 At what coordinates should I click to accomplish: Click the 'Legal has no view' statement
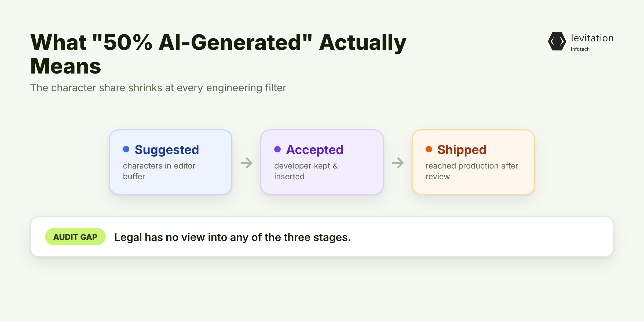(x=232, y=237)
